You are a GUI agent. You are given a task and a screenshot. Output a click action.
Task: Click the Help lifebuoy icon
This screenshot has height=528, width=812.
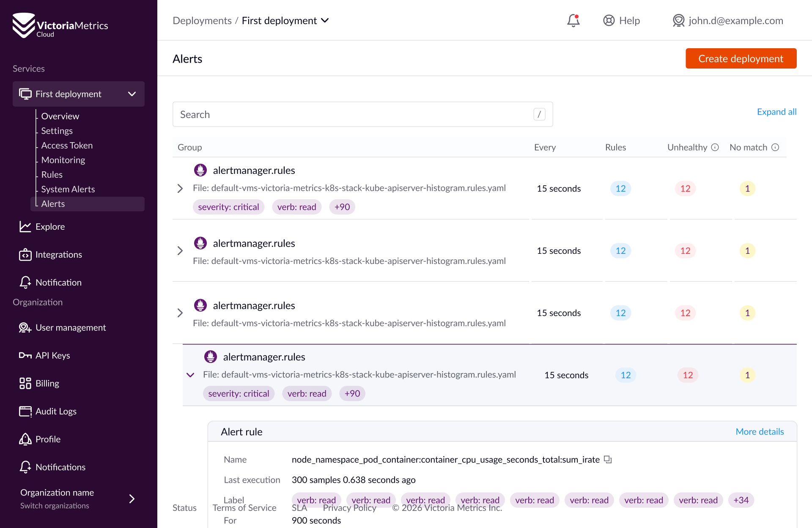click(609, 20)
